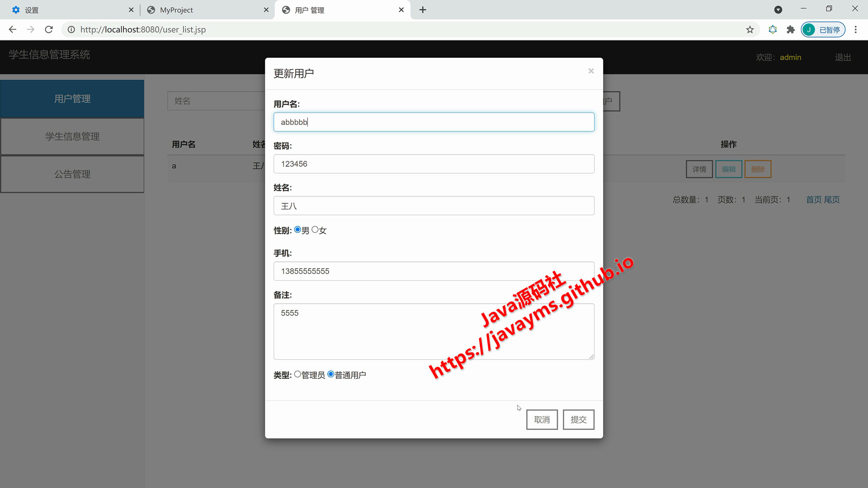Screen dimensions: 868x488
Task: Bookmark this page with the star icon
Action: pos(750,29)
